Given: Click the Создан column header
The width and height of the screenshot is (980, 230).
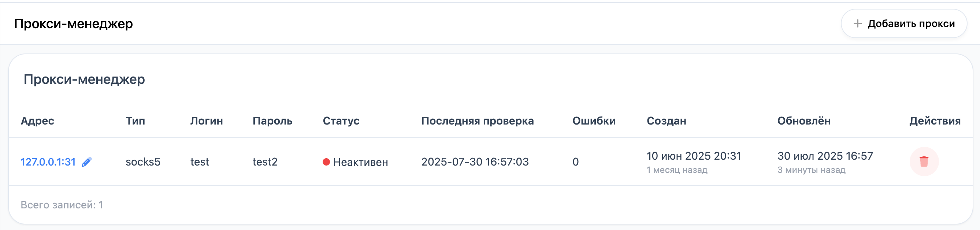Looking at the screenshot, I should 666,121.
